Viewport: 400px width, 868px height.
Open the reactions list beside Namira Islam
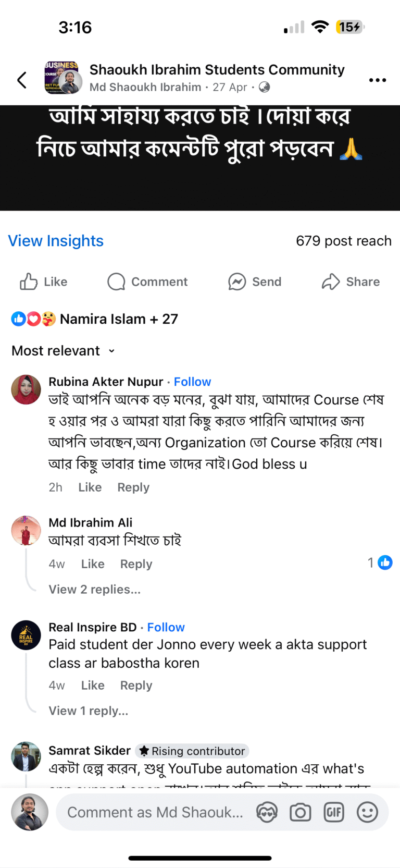pos(34,319)
